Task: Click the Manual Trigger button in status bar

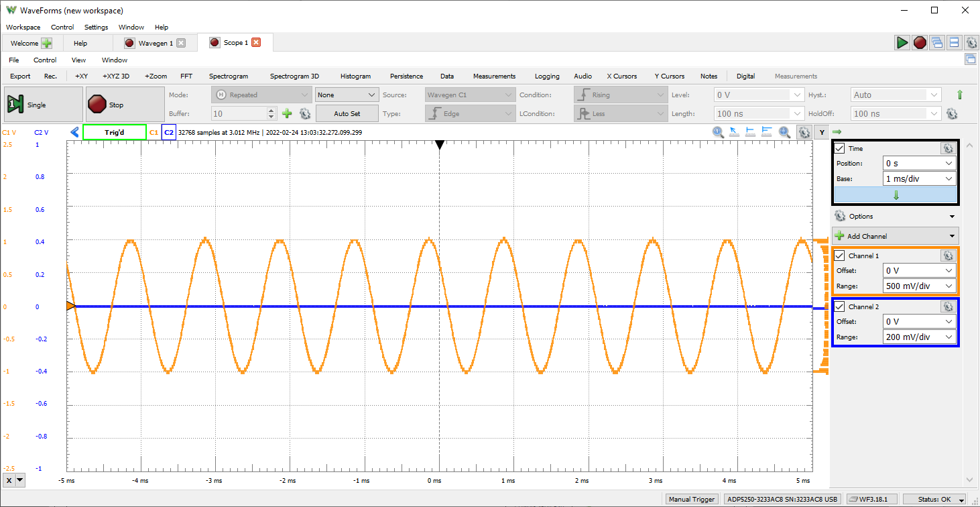Action: [692, 499]
